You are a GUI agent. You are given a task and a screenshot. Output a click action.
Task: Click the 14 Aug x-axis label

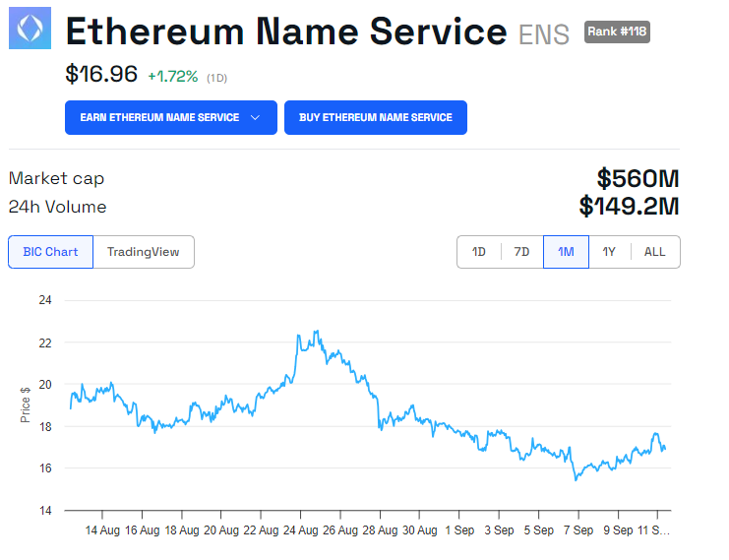102,529
